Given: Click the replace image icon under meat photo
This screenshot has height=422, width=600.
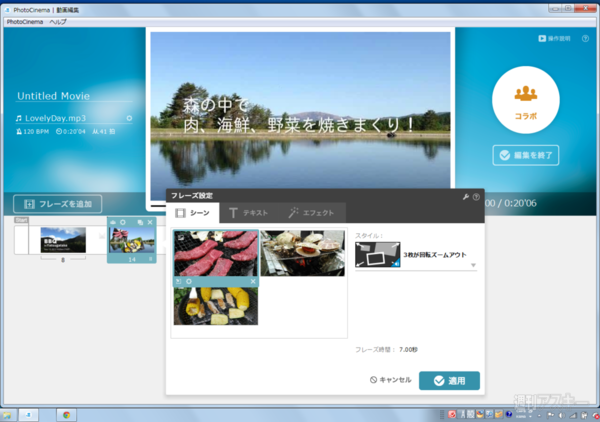Looking at the screenshot, I should click(x=178, y=281).
